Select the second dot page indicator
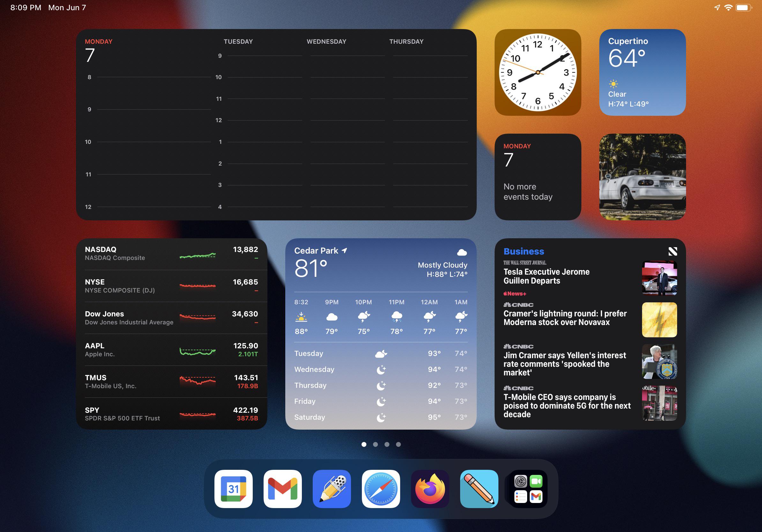 click(375, 444)
